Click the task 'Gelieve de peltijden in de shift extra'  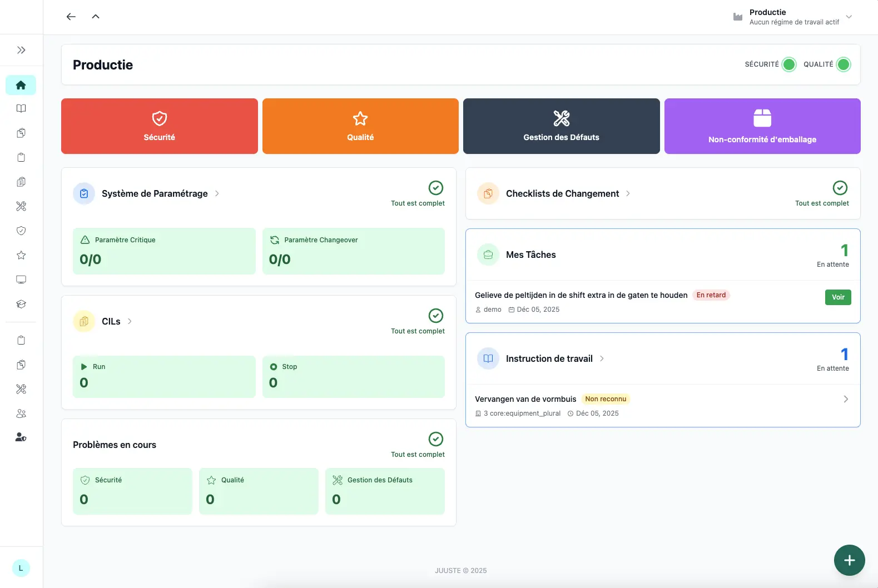pyautogui.click(x=581, y=295)
